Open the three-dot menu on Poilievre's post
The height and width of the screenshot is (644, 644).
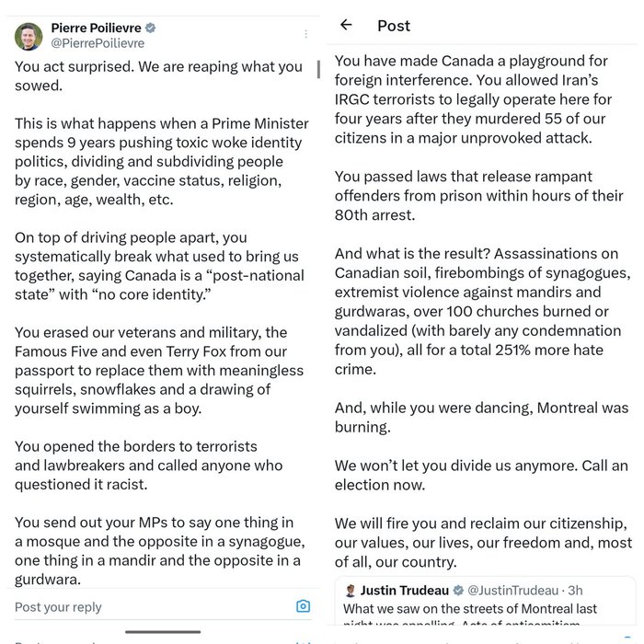(306, 34)
